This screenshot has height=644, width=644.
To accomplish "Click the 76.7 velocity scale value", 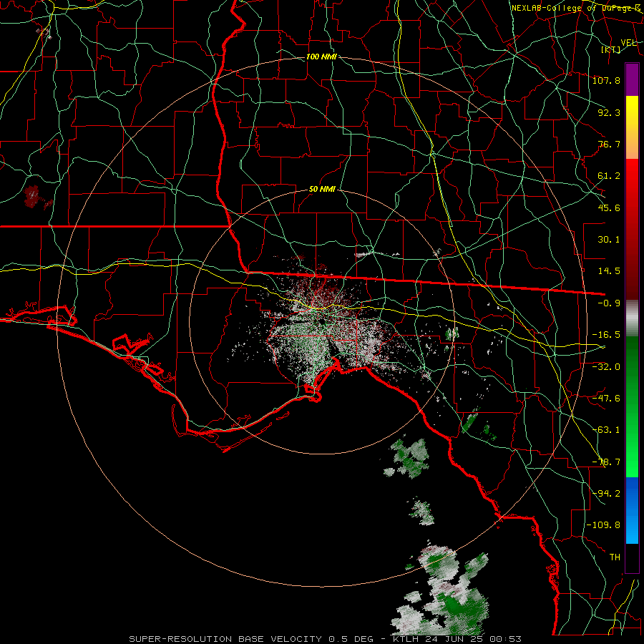I will [x=609, y=144].
